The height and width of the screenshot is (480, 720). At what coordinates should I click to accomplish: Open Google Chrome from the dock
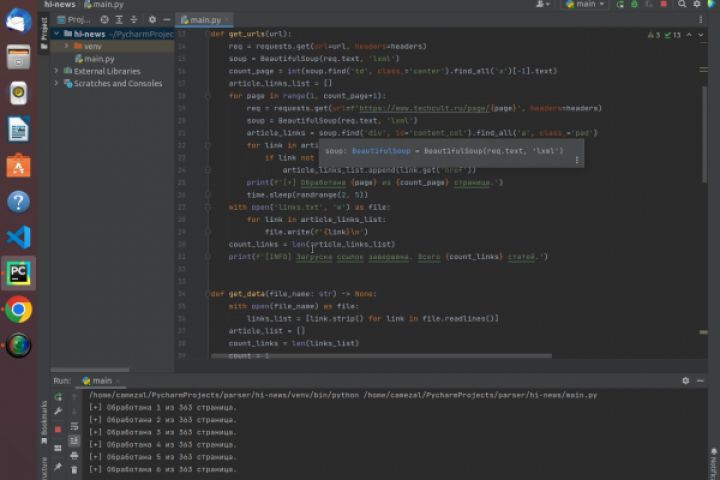[x=18, y=310]
